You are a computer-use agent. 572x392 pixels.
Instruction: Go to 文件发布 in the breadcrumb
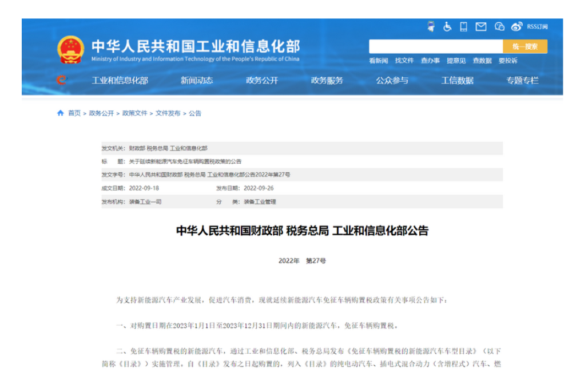click(x=168, y=113)
